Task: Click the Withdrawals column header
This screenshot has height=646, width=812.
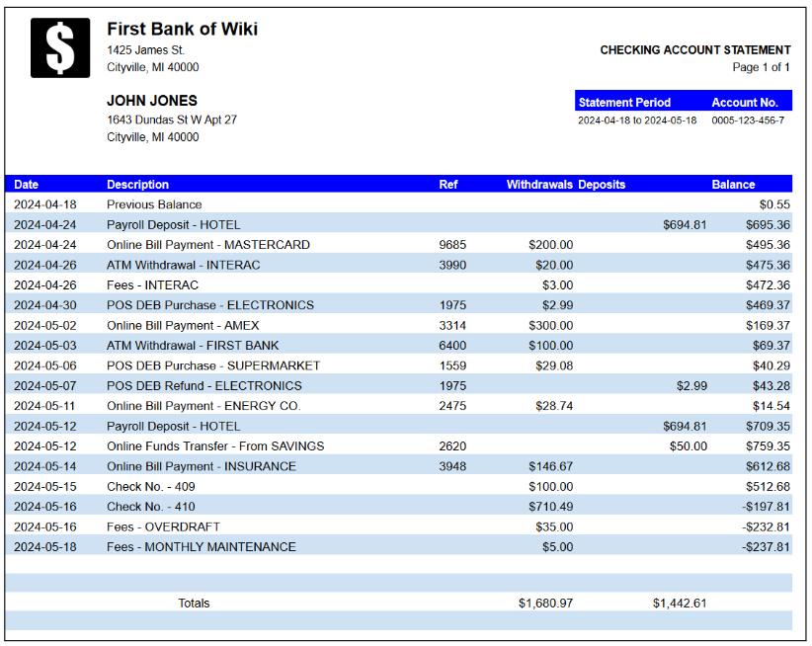Action: point(539,185)
